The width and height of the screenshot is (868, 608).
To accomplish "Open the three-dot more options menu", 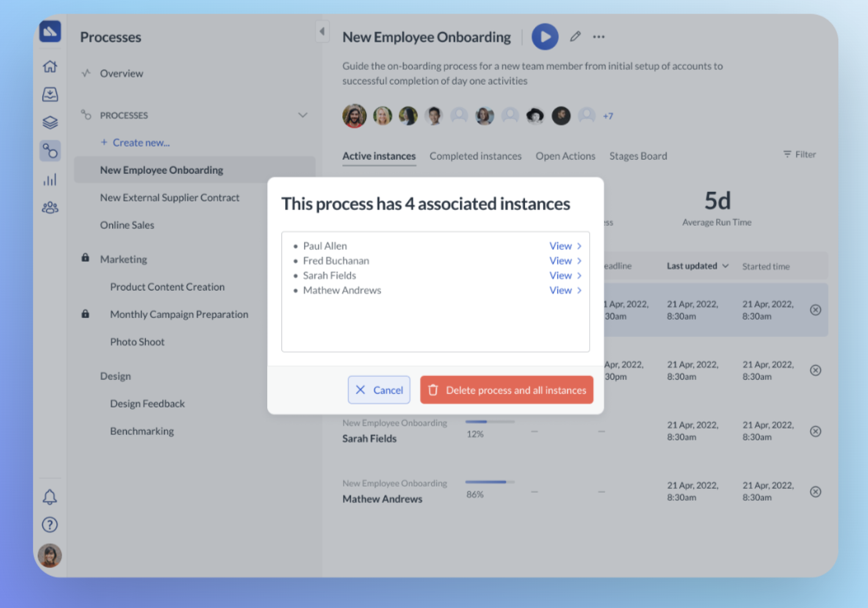I will [599, 37].
